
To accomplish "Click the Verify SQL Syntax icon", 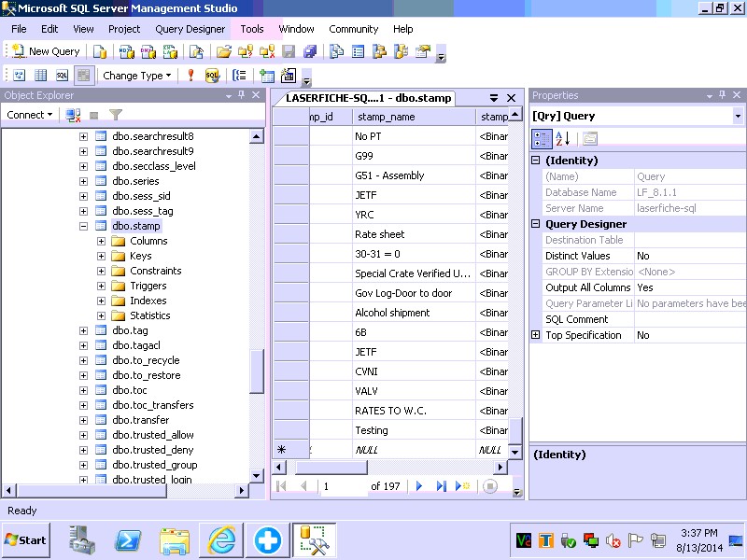I will point(212,76).
